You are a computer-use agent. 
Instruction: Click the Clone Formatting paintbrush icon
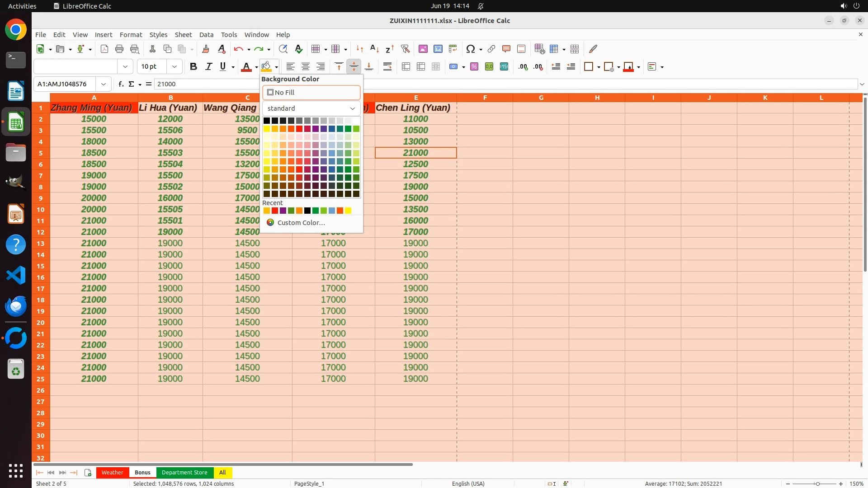206,49
